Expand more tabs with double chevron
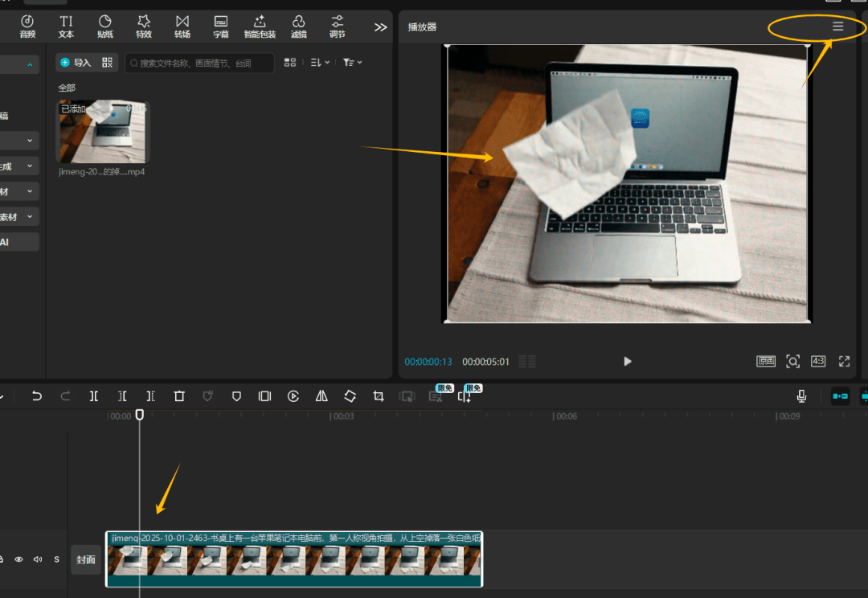 pos(380,27)
